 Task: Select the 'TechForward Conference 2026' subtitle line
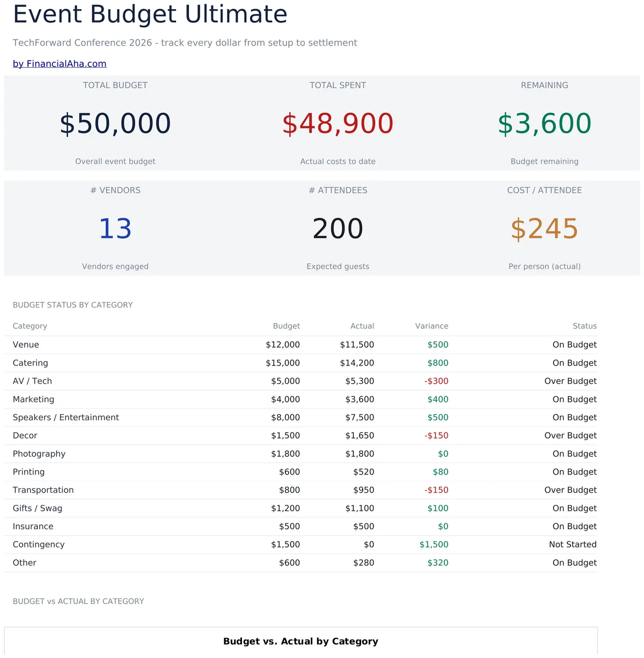tap(185, 43)
